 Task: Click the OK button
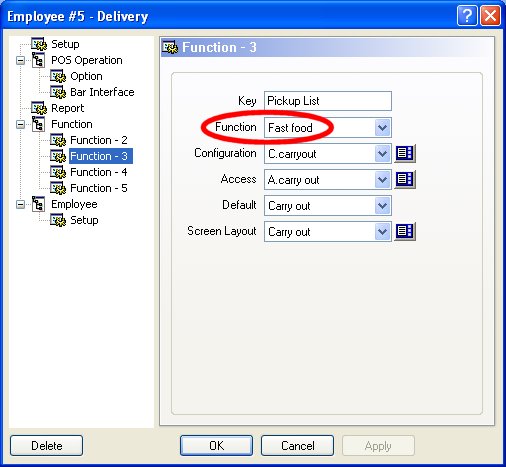pyautogui.click(x=216, y=445)
